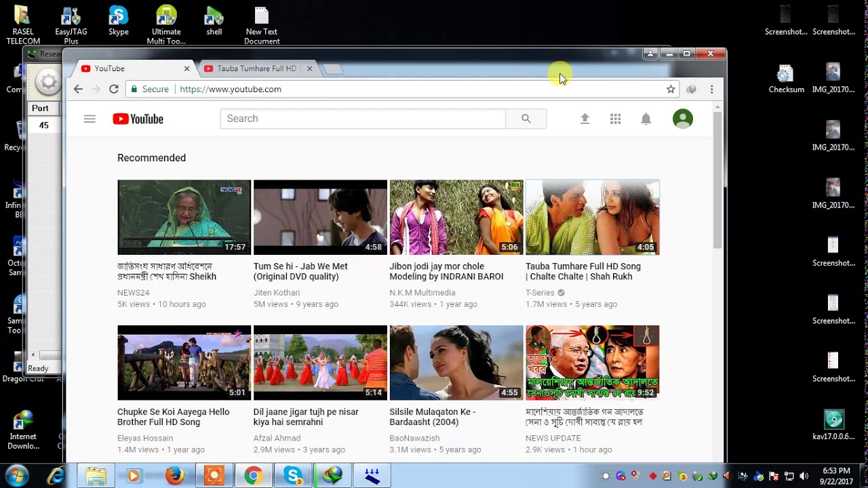The width and height of the screenshot is (868, 488).
Task: Visit the Afzal Ahmad channel
Action: pos(277,439)
